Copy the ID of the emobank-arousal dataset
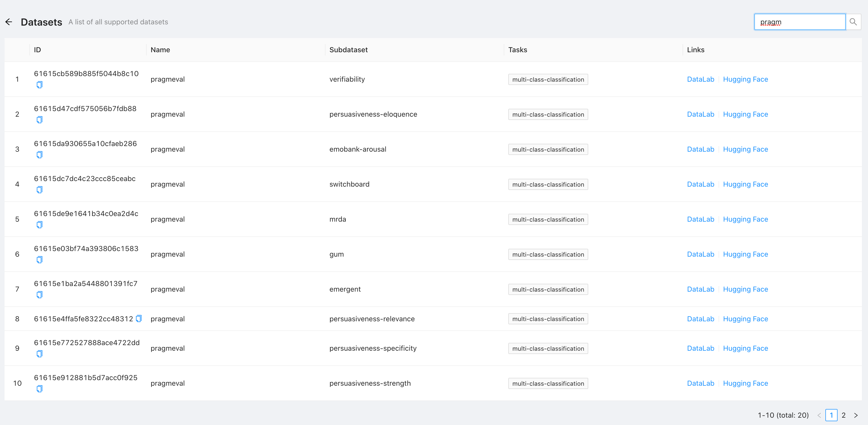868x425 pixels. pos(39,155)
